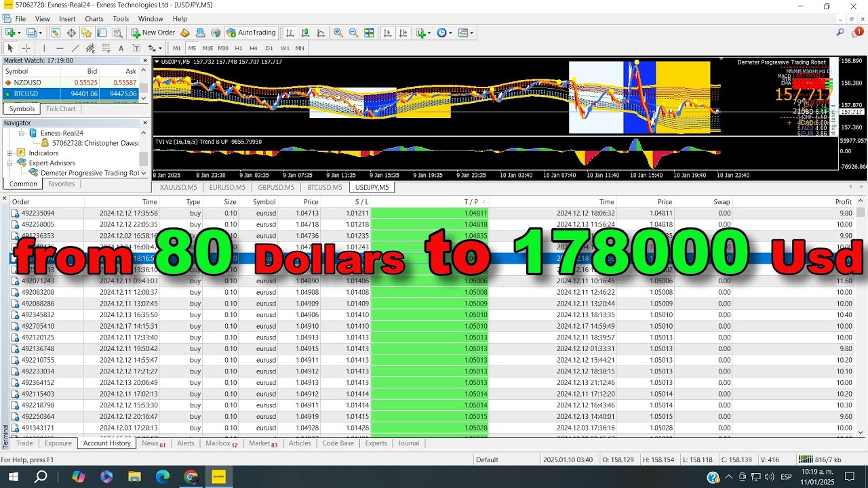868x488 pixels.
Task: Click the New Order button
Action: pos(153,33)
